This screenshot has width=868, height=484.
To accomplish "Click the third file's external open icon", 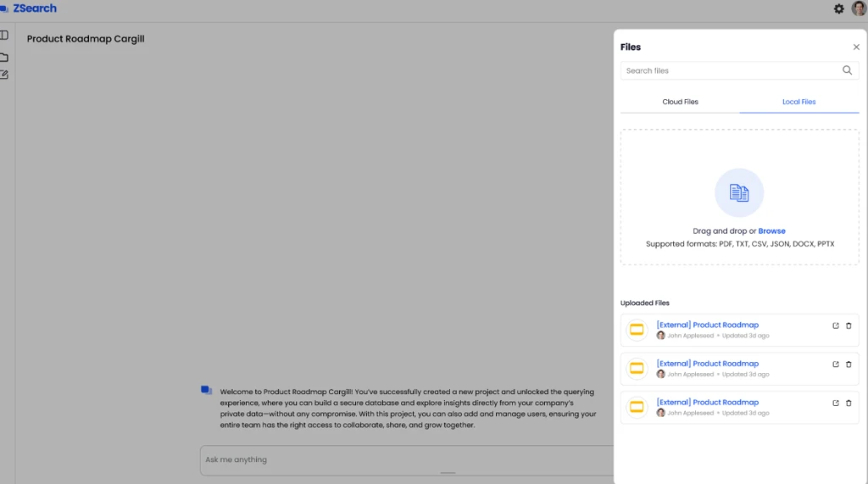I will pos(836,403).
